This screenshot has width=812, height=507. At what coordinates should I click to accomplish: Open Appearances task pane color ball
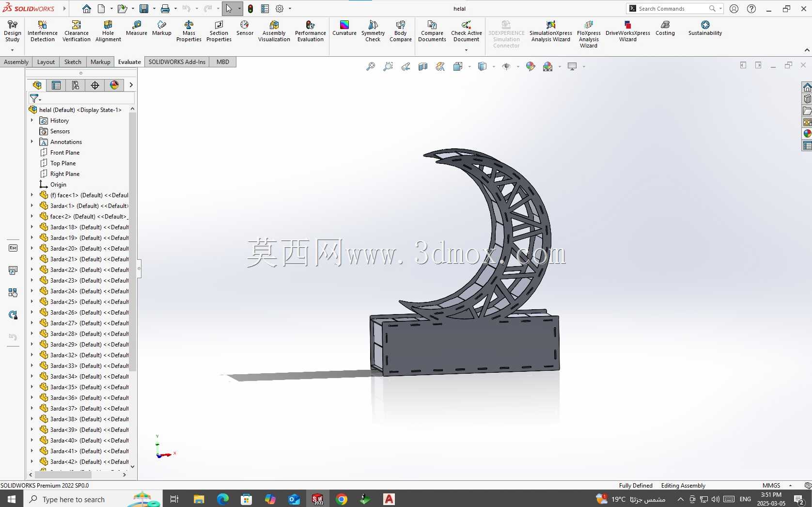[807, 134]
